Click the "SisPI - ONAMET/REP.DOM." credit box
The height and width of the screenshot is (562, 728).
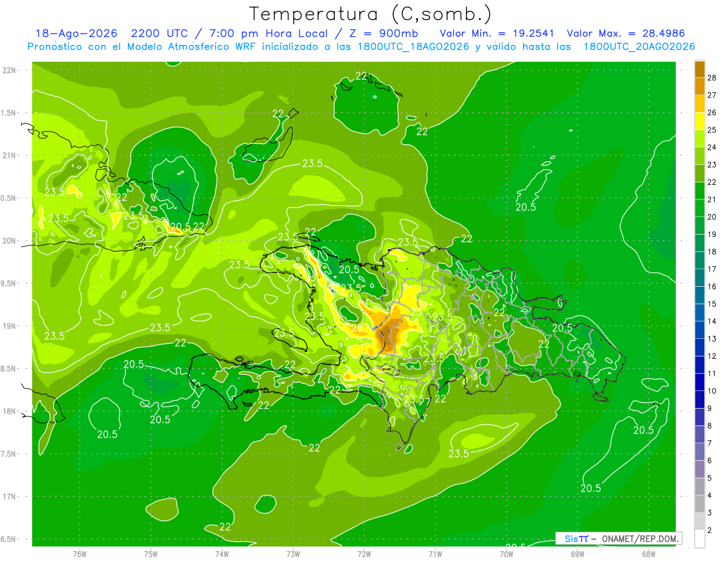point(619,538)
